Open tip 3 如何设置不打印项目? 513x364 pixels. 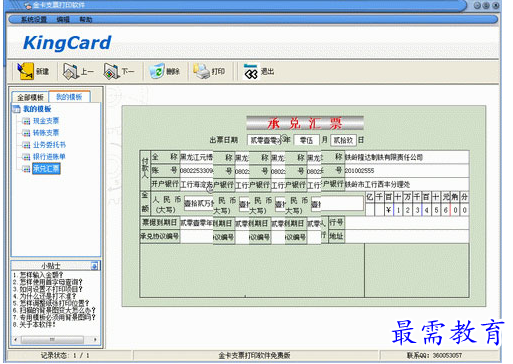[47, 289]
